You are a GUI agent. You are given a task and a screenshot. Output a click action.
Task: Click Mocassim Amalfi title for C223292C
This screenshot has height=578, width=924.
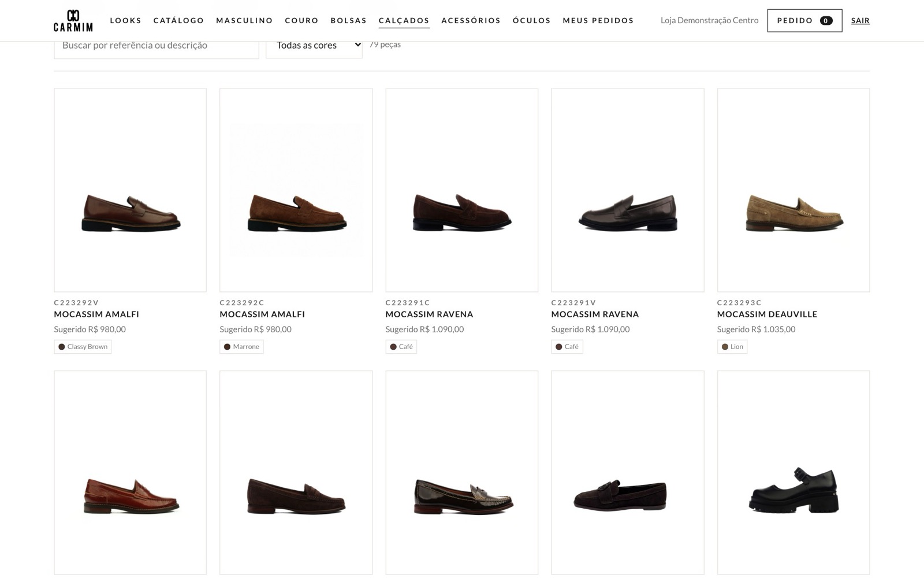262,314
